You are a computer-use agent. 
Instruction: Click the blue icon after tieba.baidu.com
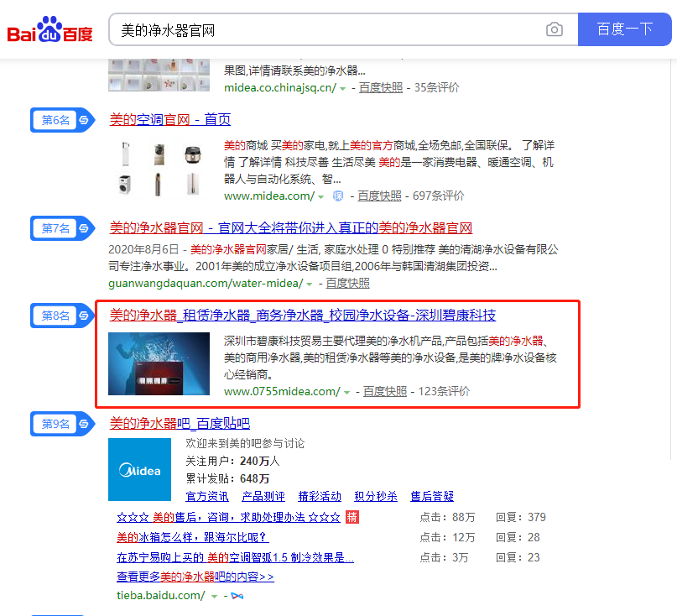point(237,596)
